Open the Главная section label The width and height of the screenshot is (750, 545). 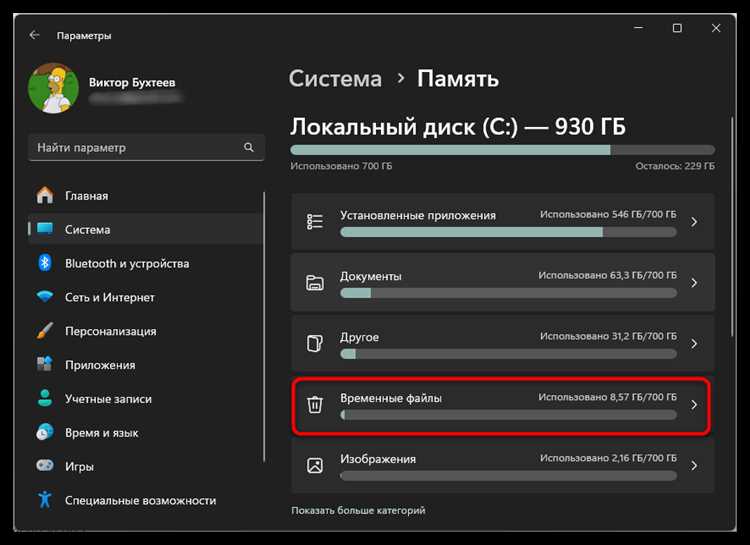[x=87, y=196]
